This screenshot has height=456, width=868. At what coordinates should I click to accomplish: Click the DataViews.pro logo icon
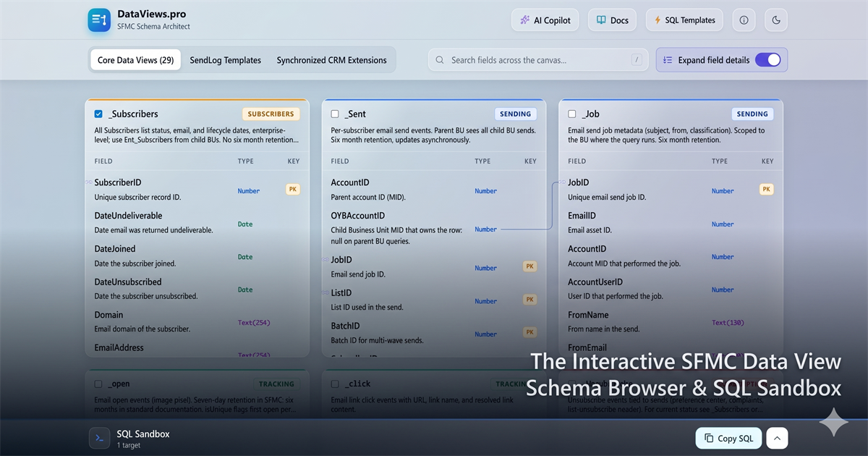pos(99,20)
